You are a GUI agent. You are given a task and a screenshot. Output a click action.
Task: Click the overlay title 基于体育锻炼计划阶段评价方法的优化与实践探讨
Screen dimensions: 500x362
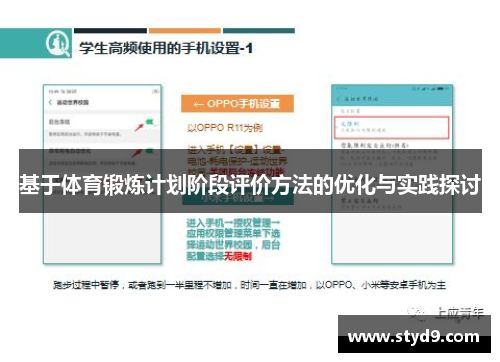click(x=250, y=184)
